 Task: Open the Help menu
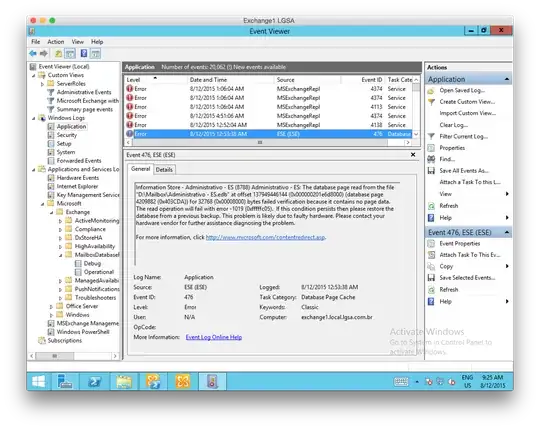tap(97, 42)
